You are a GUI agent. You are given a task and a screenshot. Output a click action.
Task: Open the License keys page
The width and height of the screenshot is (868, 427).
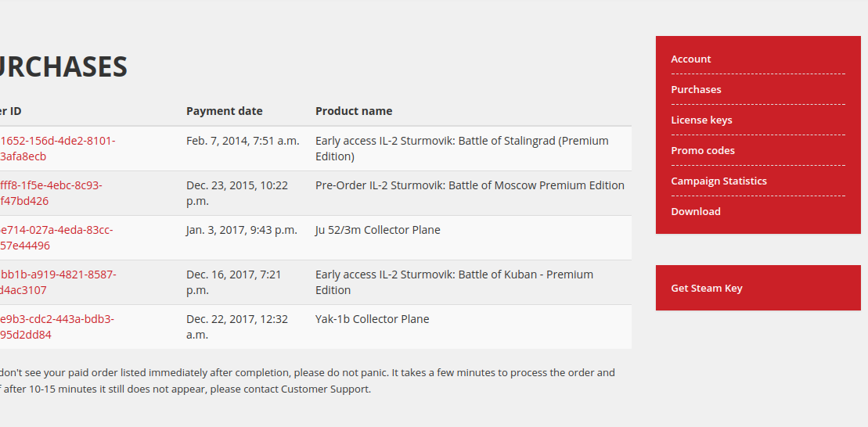(701, 120)
